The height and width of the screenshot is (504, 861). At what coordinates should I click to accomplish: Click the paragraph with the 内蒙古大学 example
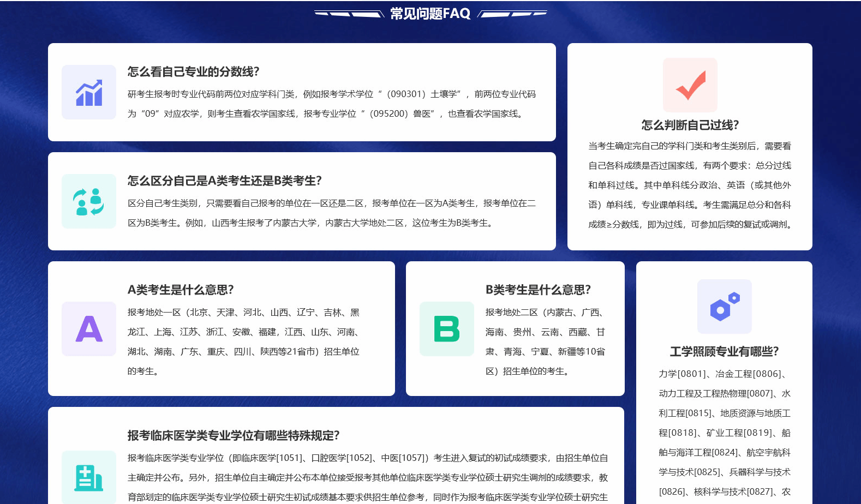332,213
